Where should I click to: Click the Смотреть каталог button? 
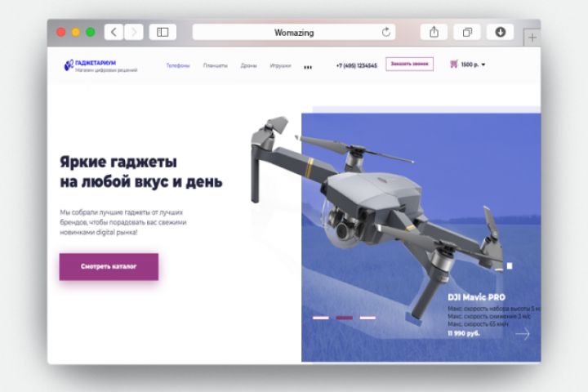pos(109,267)
